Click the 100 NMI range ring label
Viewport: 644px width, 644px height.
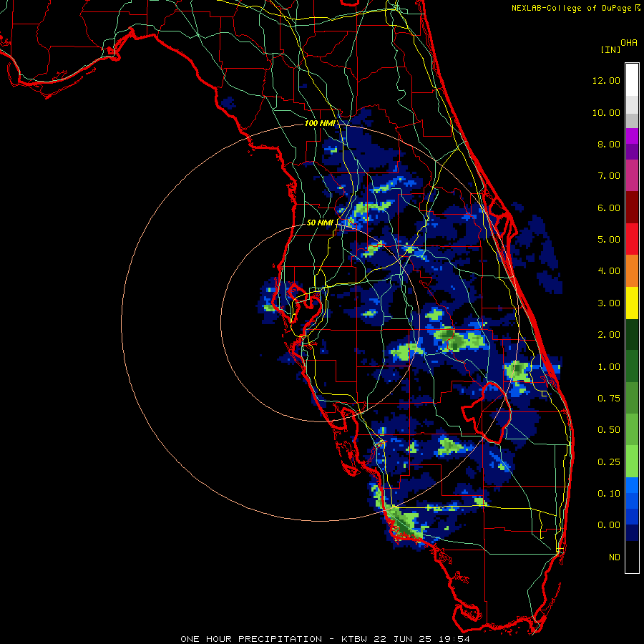tap(320, 123)
